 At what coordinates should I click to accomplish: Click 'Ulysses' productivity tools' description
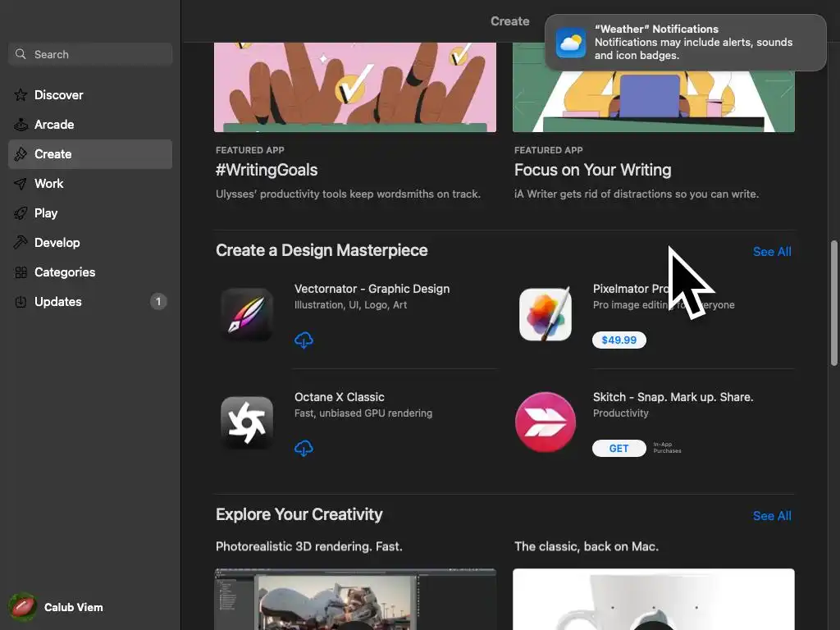tap(348, 194)
